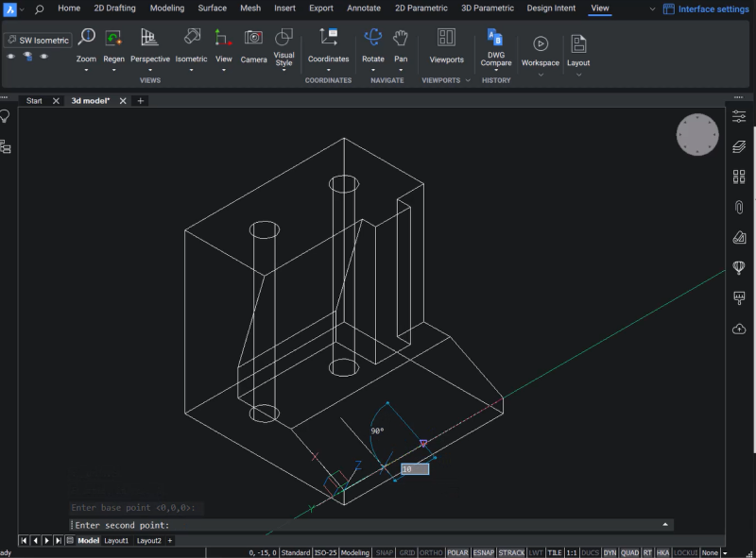The image size is (756, 558).
Task: Open the Zoom dropdown arrow
Action: coord(86,70)
